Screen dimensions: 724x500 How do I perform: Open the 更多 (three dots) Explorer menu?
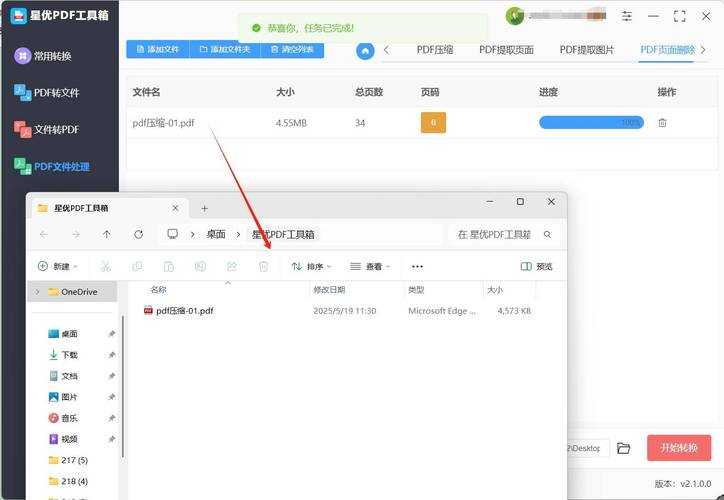click(417, 267)
